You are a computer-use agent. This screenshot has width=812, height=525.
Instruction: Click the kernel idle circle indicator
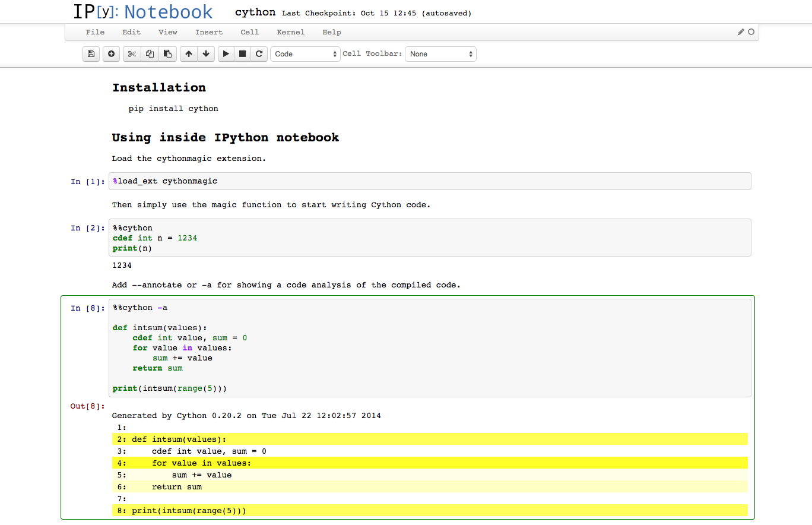click(x=751, y=32)
